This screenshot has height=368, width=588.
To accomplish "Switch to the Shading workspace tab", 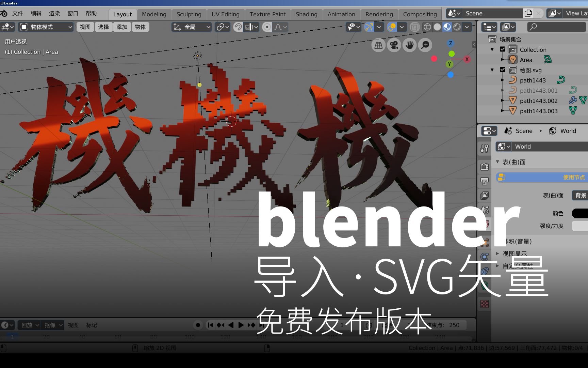I will (306, 14).
